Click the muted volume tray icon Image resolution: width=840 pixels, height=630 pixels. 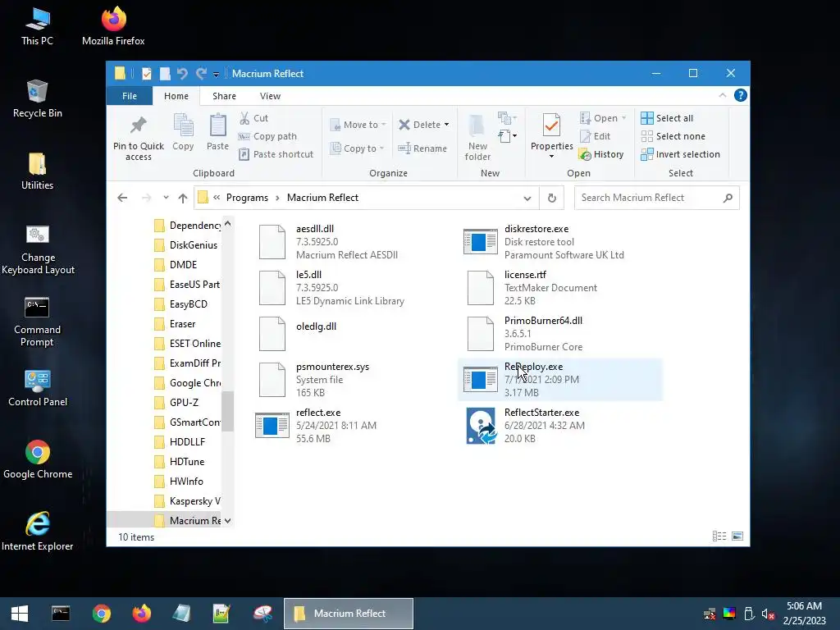pos(768,614)
